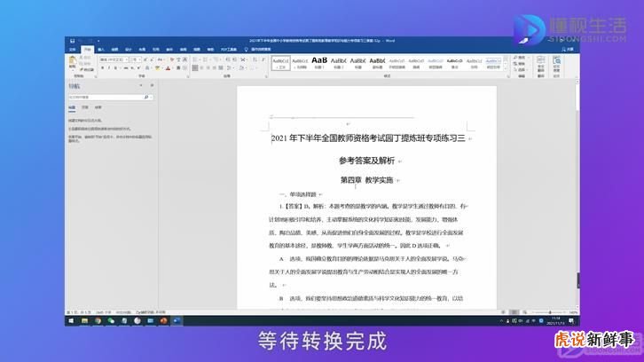This screenshot has height=362, width=644.
Task: Open the Paragraph dialog launcher
Action: point(266,77)
